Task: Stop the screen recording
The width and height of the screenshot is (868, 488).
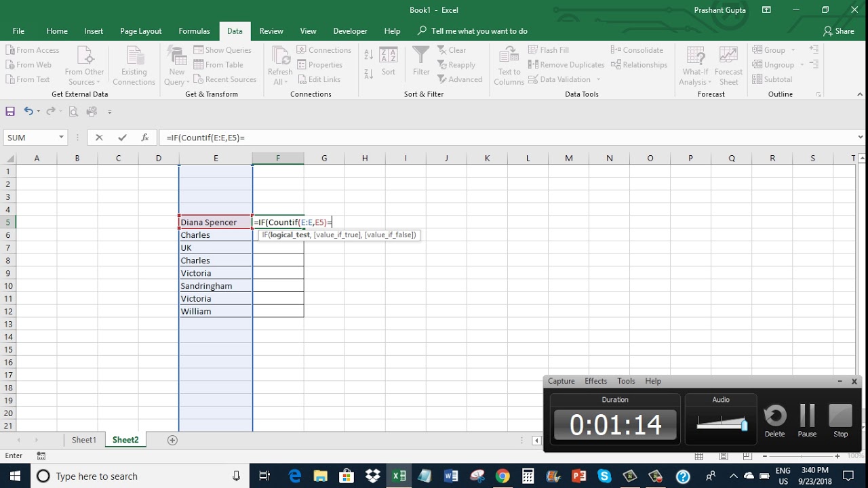Action: coord(840,422)
